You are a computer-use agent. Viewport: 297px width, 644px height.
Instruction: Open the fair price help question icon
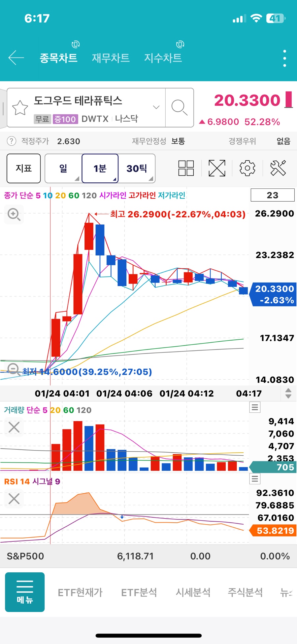pos(12,141)
